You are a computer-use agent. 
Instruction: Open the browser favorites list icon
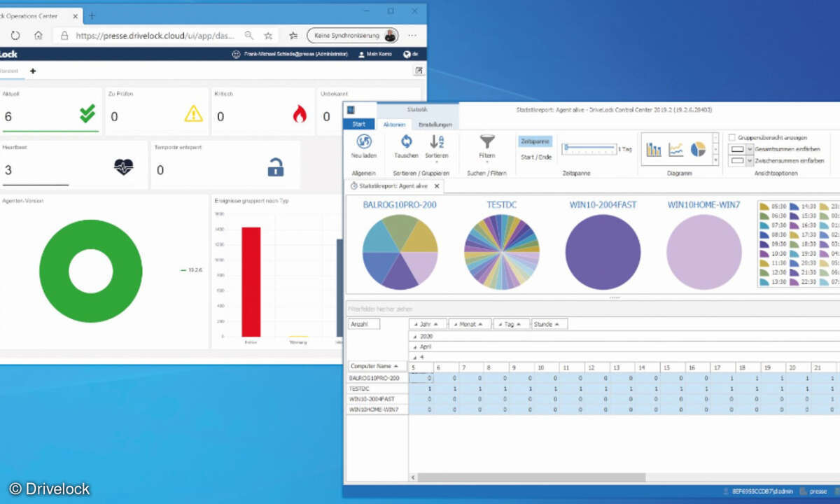(293, 35)
